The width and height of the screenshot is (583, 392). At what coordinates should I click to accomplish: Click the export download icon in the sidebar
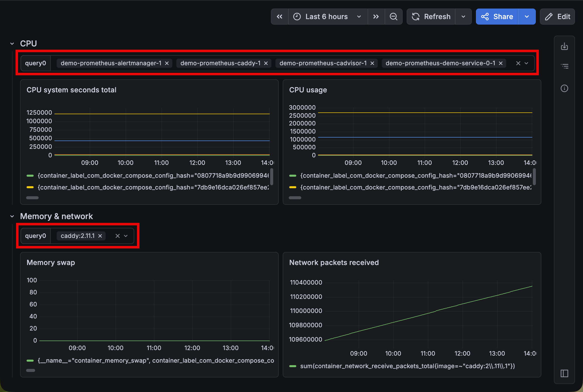click(564, 46)
